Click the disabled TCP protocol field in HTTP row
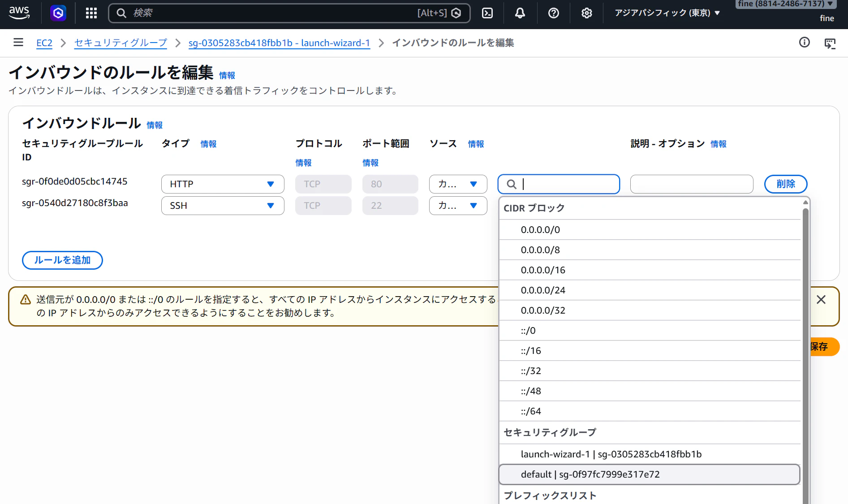848x504 pixels. click(323, 184)
